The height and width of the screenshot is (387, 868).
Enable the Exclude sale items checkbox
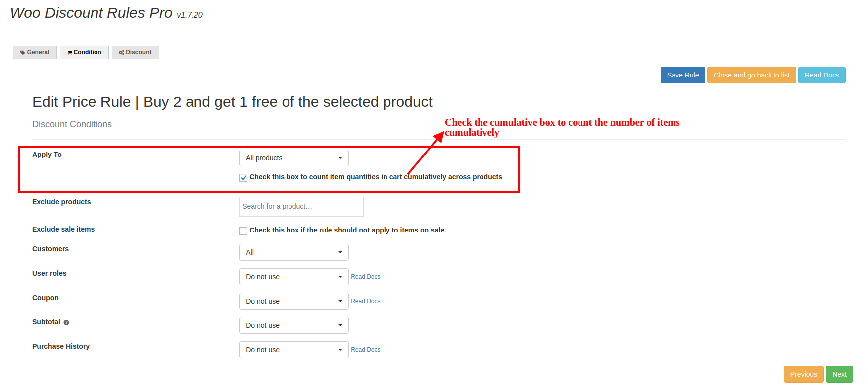tap(243, 231)
